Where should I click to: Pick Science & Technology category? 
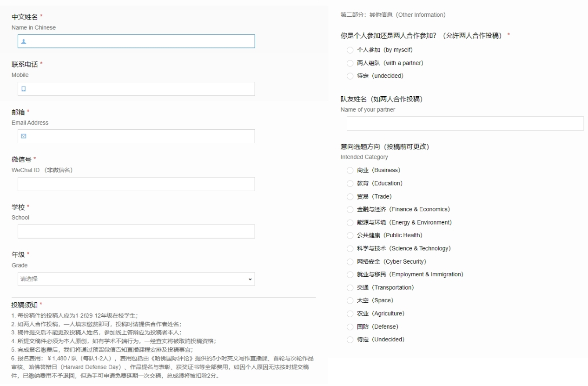pos(350,248)
